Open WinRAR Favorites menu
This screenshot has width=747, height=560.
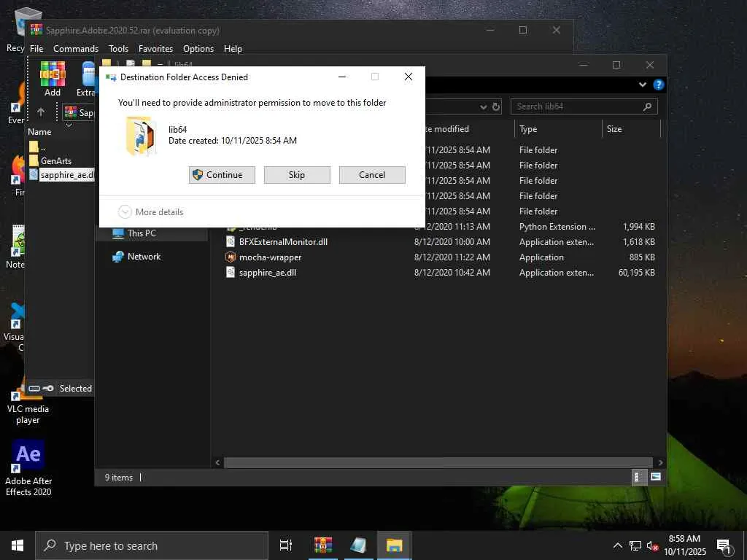click(156, 49)
